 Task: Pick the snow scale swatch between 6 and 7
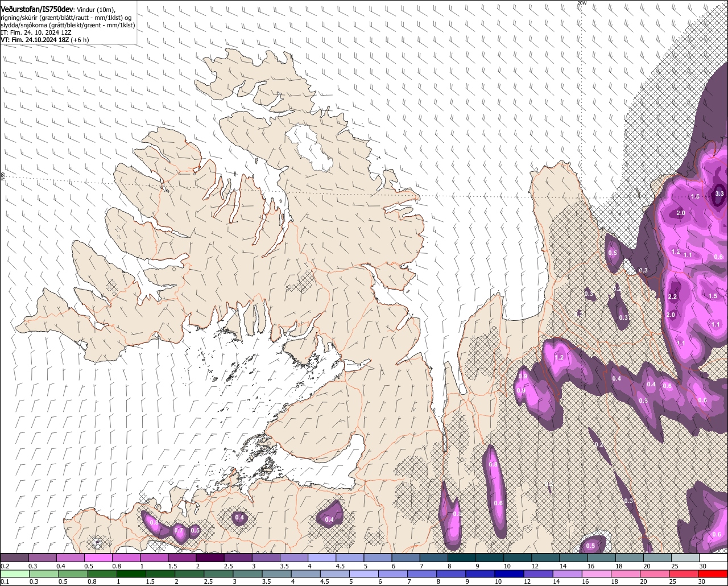pos(406,558)
